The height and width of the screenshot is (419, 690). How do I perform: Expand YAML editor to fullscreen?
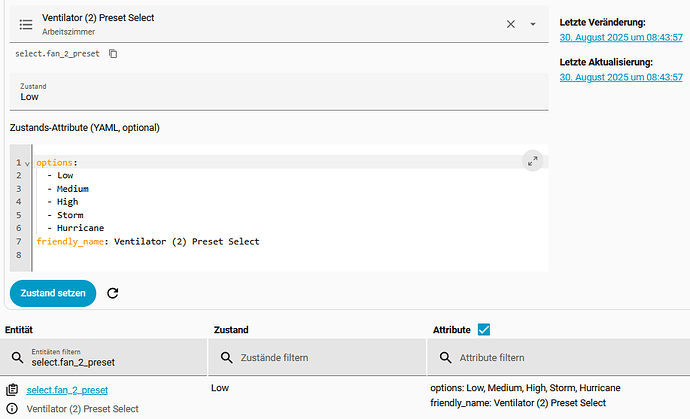coord(532,161)
